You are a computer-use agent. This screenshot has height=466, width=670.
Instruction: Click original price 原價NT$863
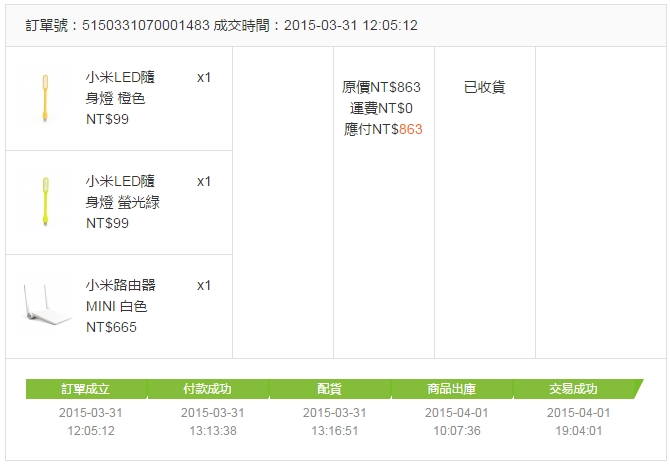click(x=381, y=87)
